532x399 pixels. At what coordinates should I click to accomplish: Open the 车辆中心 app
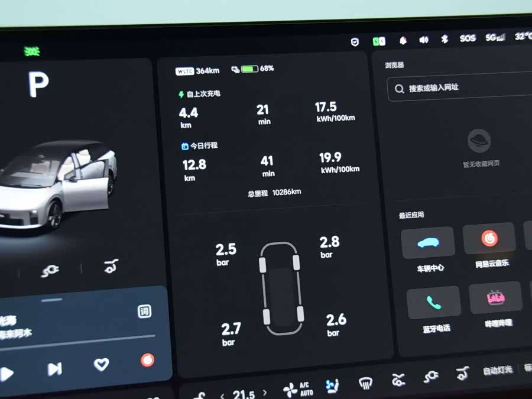pos(428,243)
